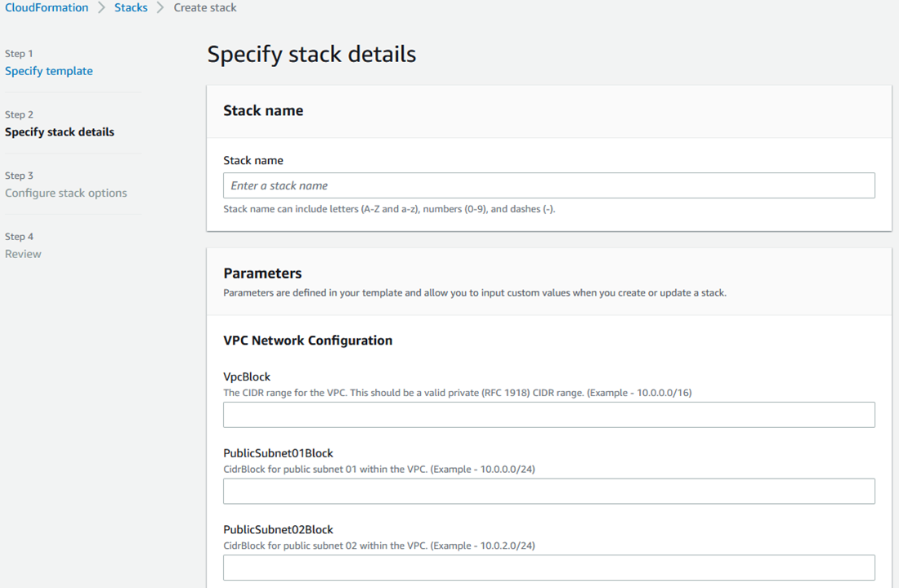Focus the PublicSubnet01Block input field

(548, 491)
